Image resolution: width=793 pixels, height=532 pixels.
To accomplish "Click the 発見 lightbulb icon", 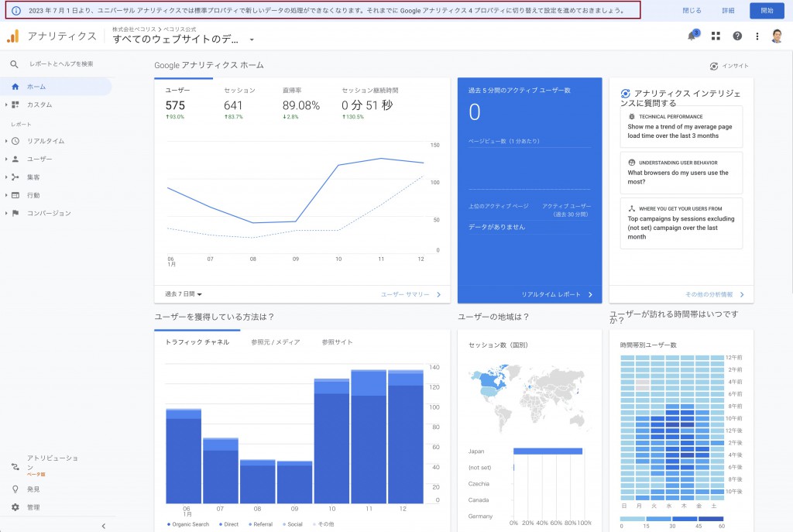I will click(x=15, y=489).
